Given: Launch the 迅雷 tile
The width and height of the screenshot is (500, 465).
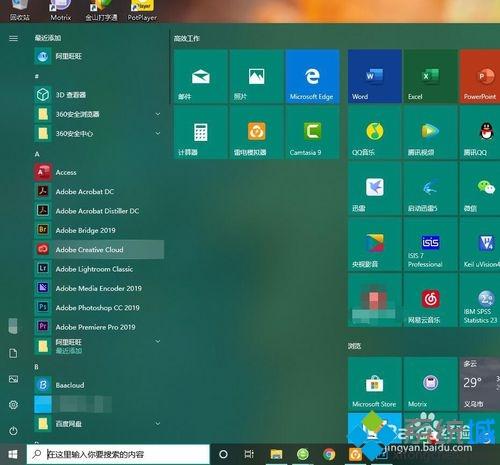Looking at the screenshot, I should tap(375, 188).
